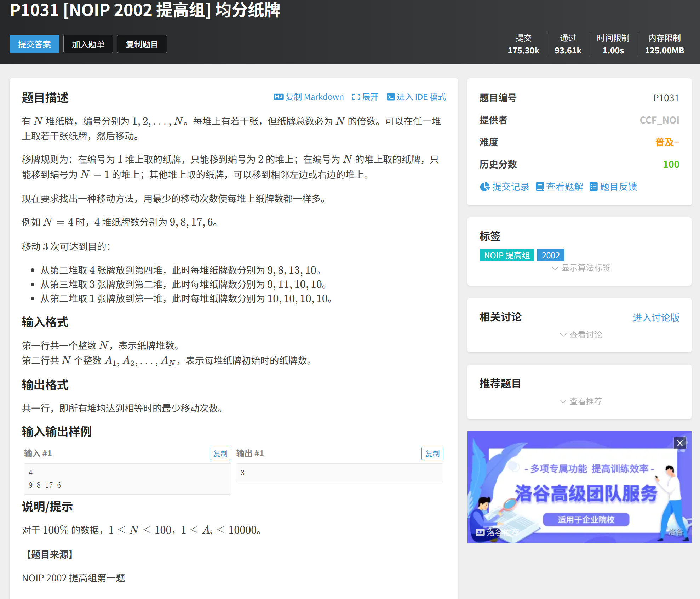This screenshot has width=700, height=599.
Task: Expand 查看推荐 recommended problems
Action: pos(580,401)
